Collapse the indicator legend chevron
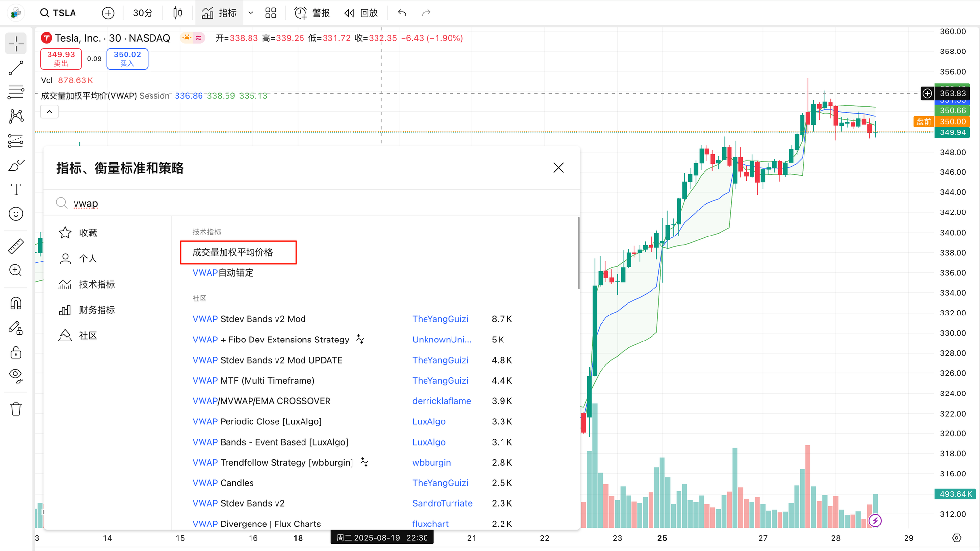The image size is (980, 551). pos(50,112)
